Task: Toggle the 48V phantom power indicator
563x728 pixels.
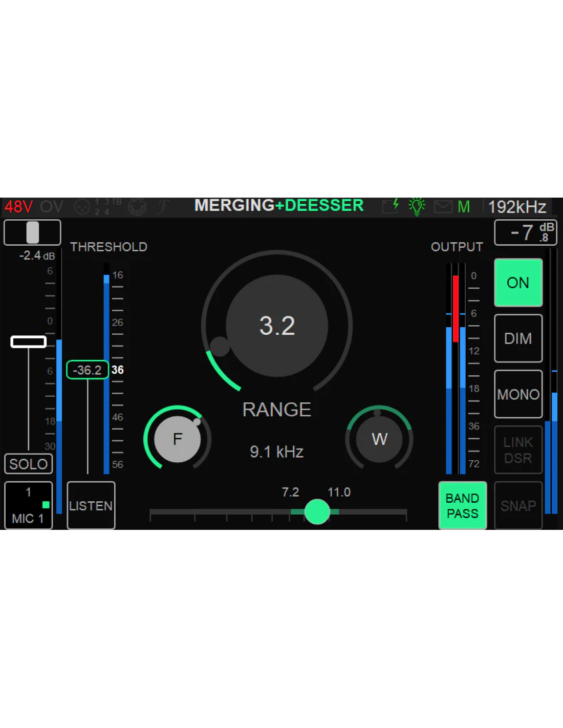Action: click(x=18, y=207)
